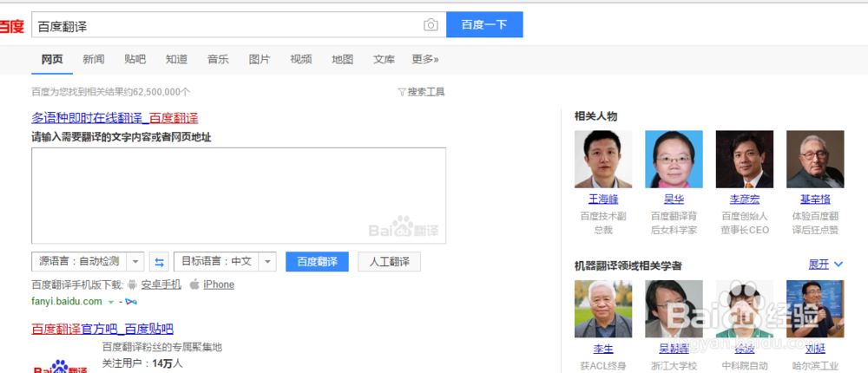Open 李彦宏 name link

click(745, 200)
